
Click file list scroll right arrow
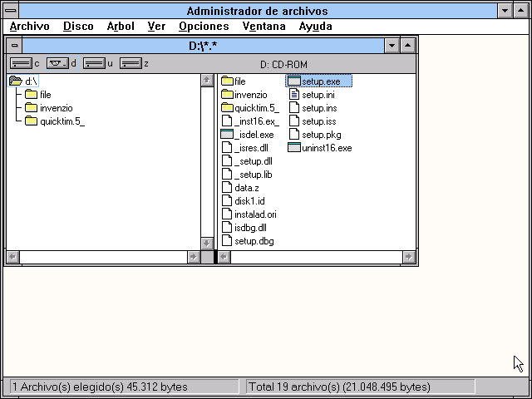pyautogui.click(x=409, y=257)
